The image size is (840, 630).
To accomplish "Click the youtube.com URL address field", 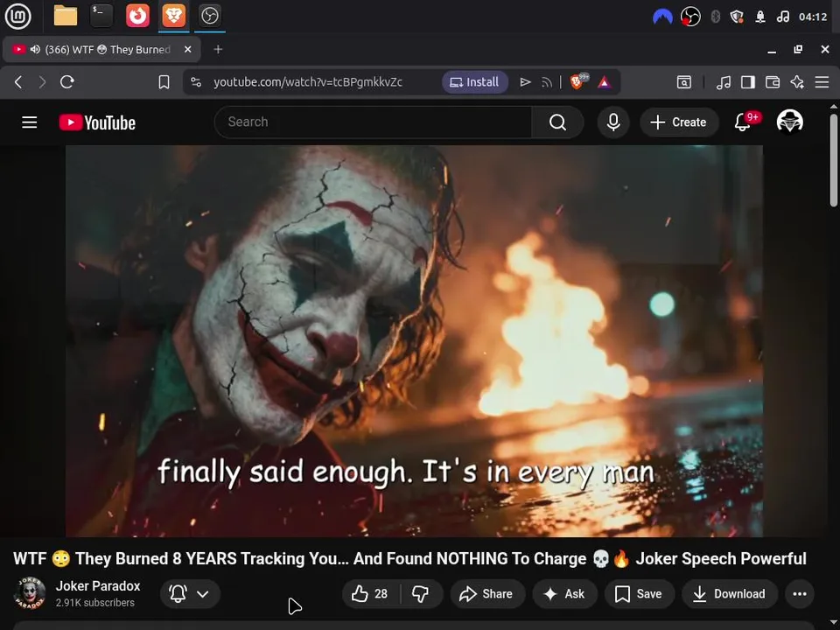I will pos(308,82).
